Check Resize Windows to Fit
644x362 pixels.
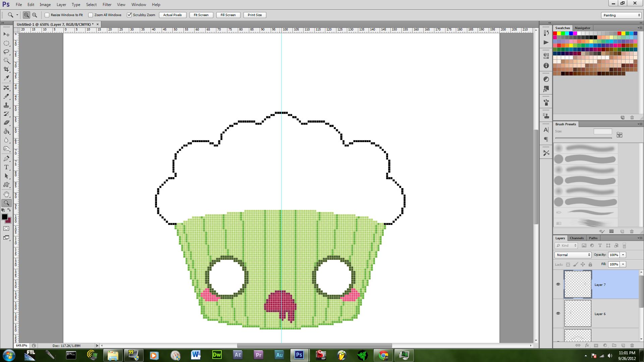coord(47,15)
